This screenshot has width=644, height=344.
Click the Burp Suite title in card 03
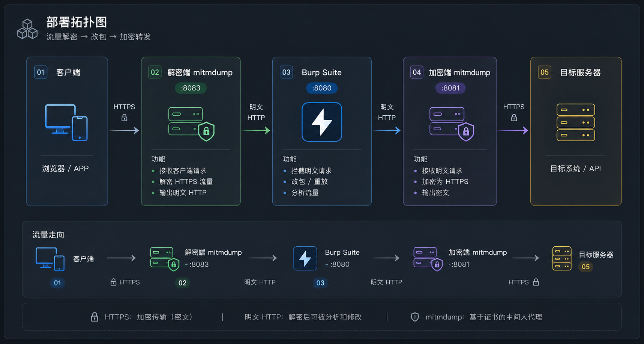point(322,72)
